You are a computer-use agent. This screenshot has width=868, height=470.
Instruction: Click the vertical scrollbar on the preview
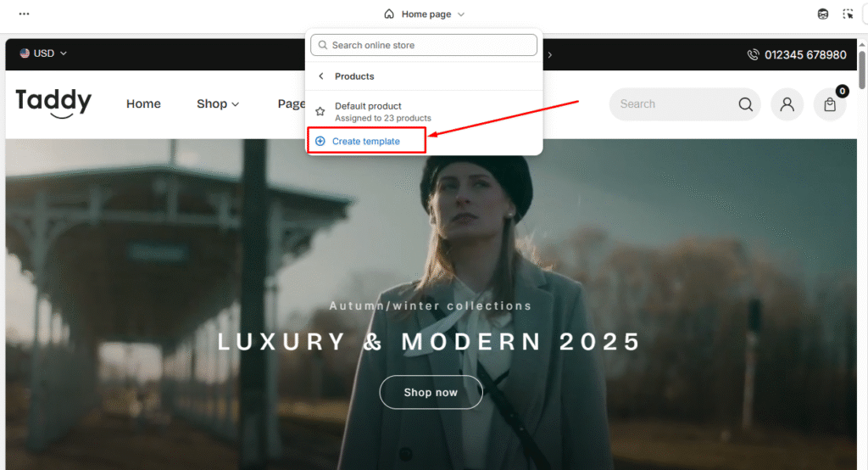862,68
